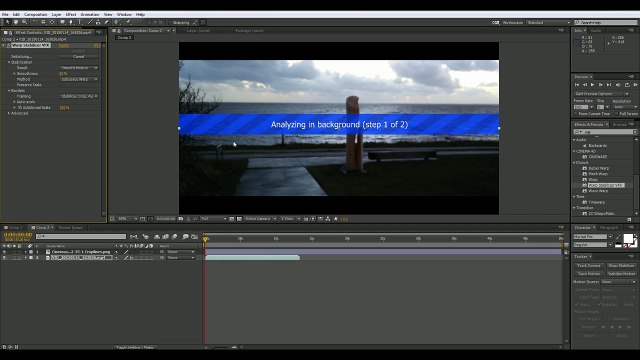This screenshot has height=360, width=640.
Task: Click the Track Camera button
Action: pos(589,265)
